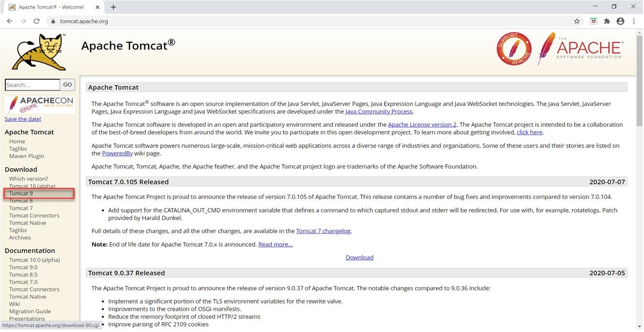Click the search input field
The width and height of the screenshot is (644, 332).
(31, 84)
